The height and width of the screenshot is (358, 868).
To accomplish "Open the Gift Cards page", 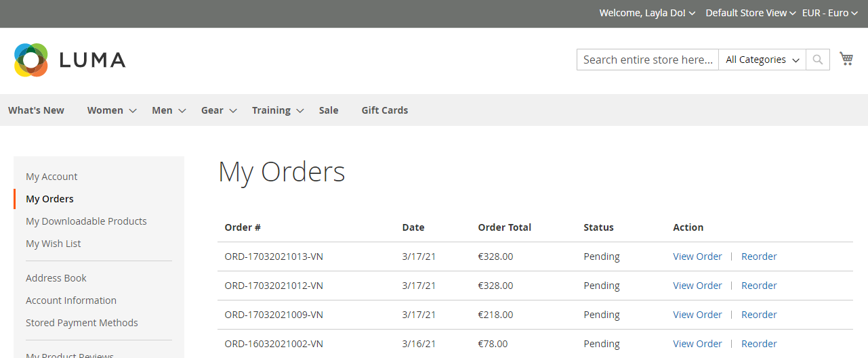I will pyautogui.click(x=384, y=110).
